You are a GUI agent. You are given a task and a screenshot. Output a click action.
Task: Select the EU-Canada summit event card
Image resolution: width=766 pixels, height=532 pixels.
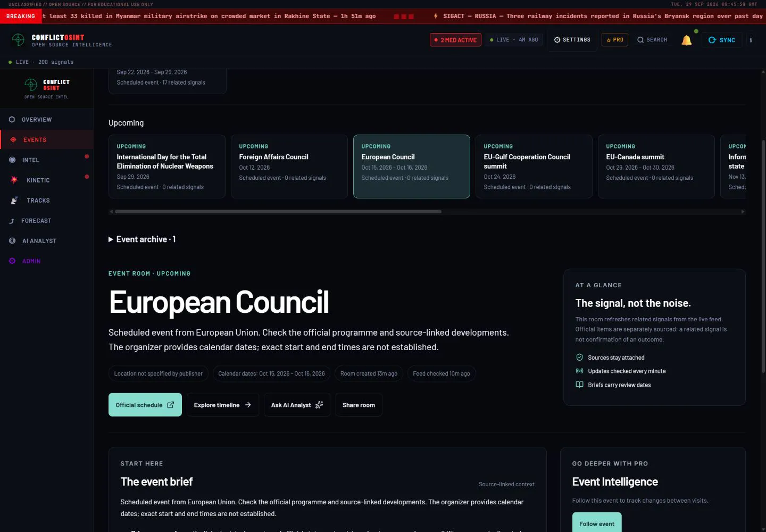click(656, 167)
